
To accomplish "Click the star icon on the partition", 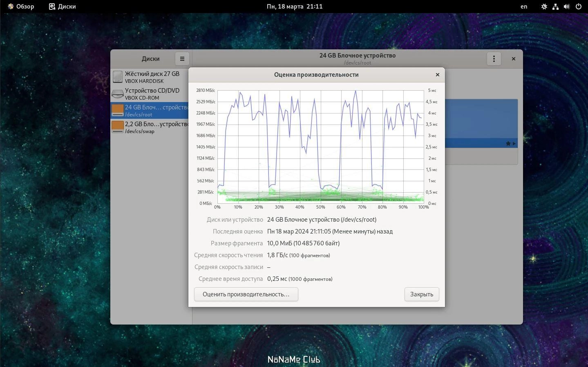I will pyautogui.click(x=508, y=144).
